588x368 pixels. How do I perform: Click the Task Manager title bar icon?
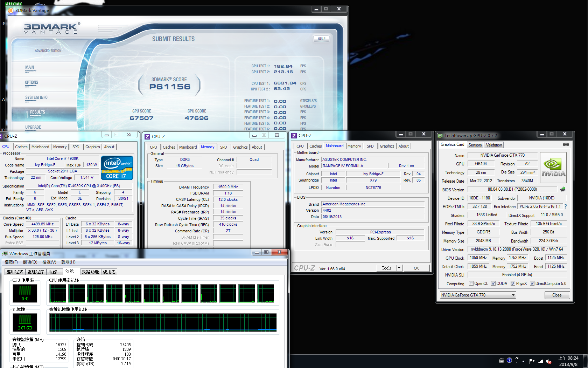pos(5,253)
